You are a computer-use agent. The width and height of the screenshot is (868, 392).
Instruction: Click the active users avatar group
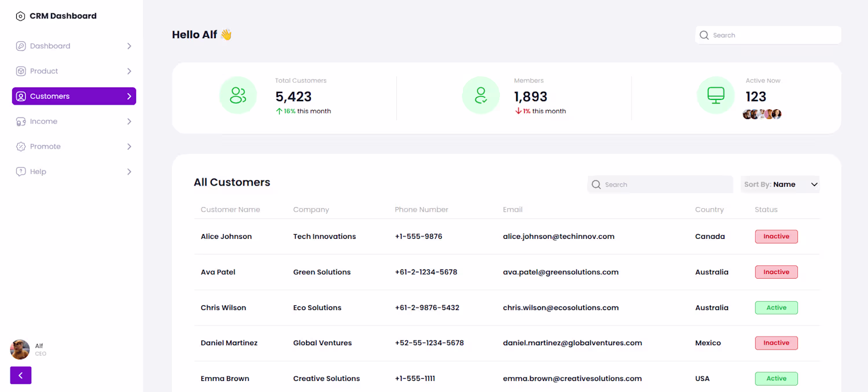(x=762, y=114)
